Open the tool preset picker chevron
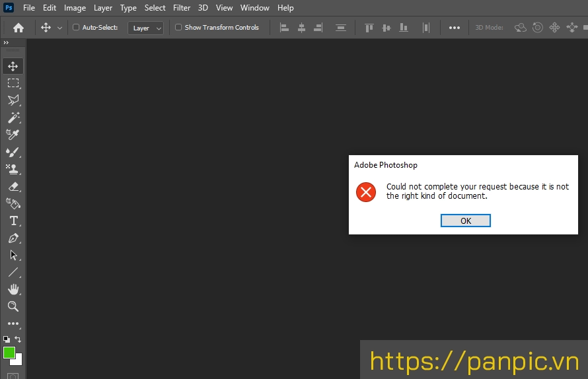Viewport: 588px width, 379px height. (x=59, y=28)
